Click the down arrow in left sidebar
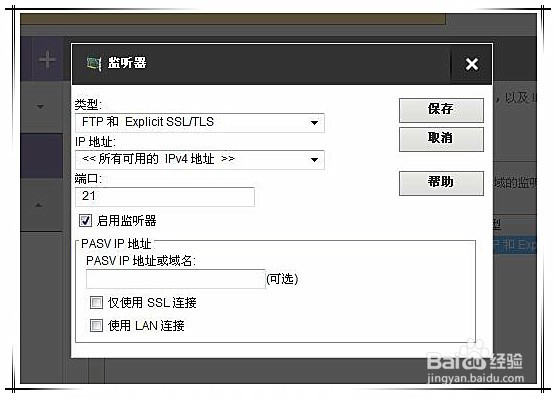The height and width of the screenshot is (398, 556). click(40, 106)
